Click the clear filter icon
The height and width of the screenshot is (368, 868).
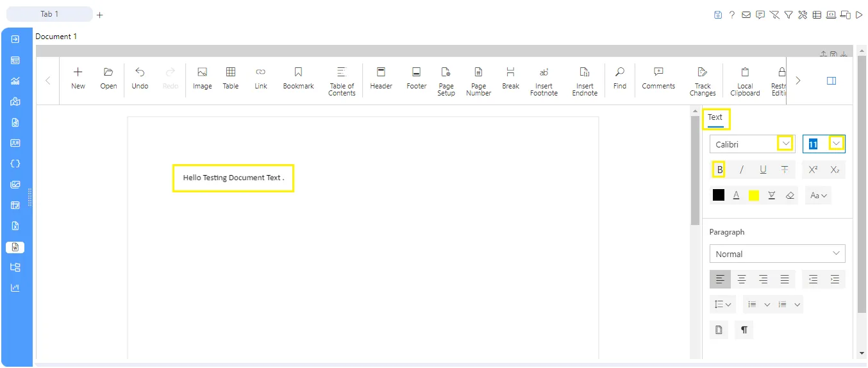pos(774,15)
